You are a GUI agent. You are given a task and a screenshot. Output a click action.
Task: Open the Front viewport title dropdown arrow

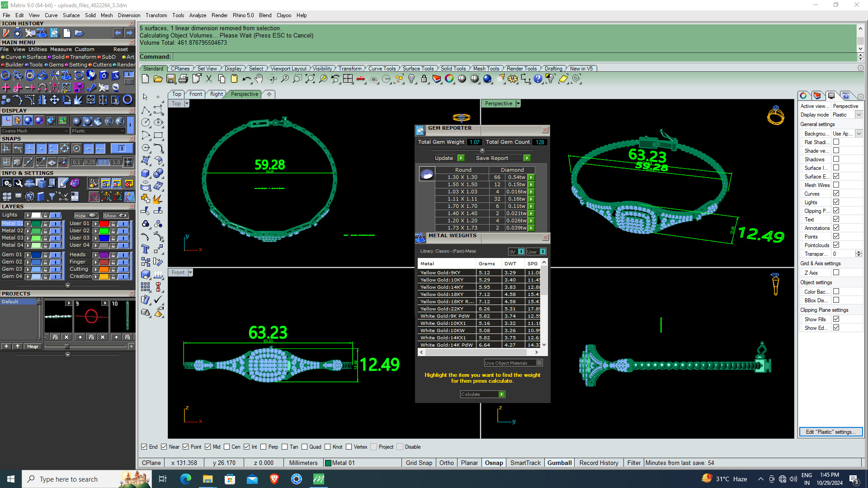190,272
